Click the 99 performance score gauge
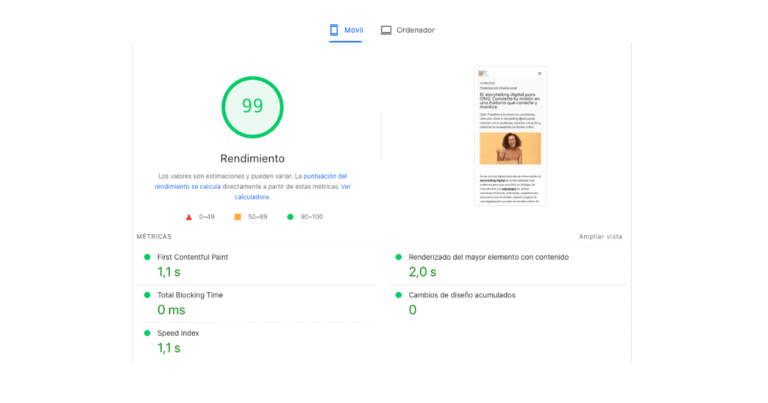768x403 pixels. pyautogui.click(x=252, y=107)
